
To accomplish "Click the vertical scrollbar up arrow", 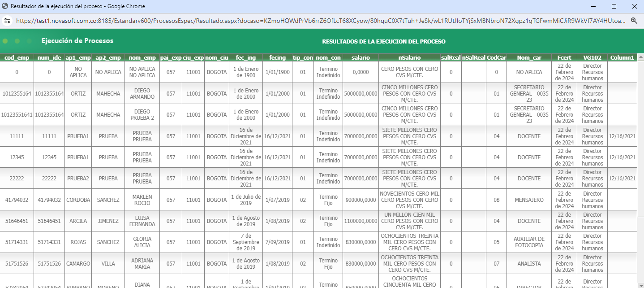I will [x=640, y=57].
